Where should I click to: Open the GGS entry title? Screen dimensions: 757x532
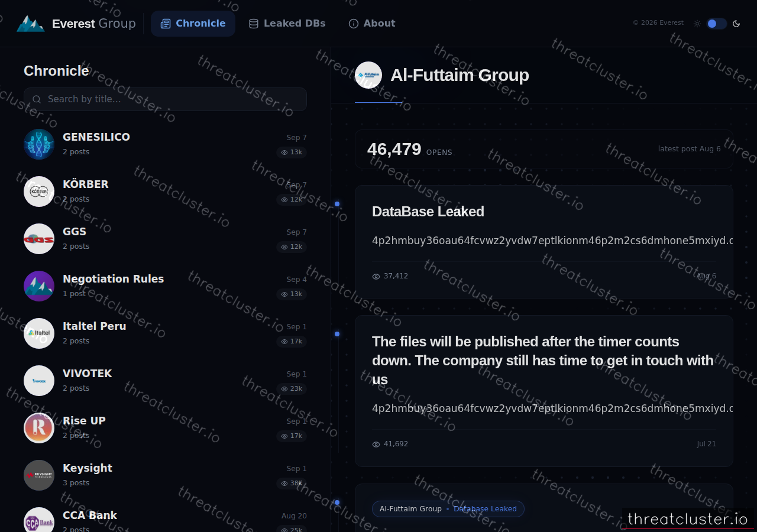[x=75, y=232]
